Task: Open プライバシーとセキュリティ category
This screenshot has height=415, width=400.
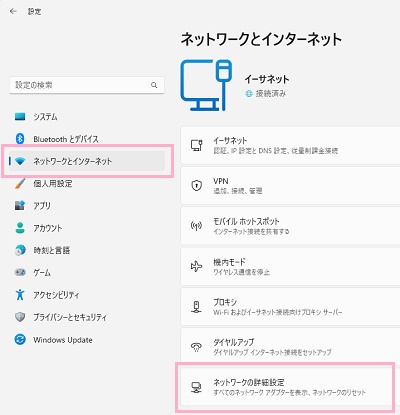Action: [x=87, y=317]
